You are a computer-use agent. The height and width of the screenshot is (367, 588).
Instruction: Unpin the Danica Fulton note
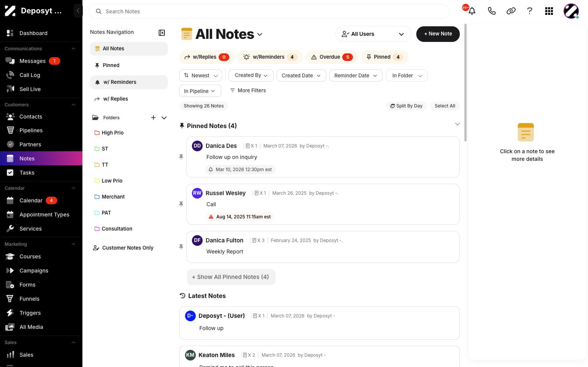pyautogui.click(x=181, y=247)
